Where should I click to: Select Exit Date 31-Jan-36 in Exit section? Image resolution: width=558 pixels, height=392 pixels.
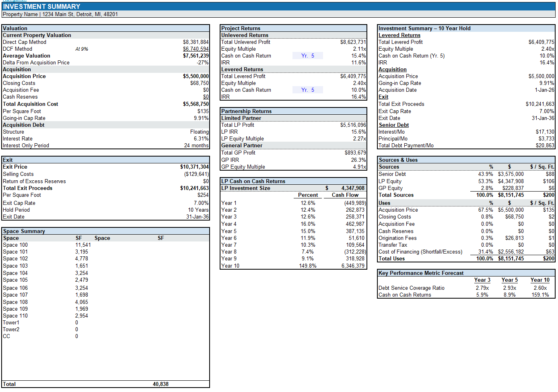[198, 217]
